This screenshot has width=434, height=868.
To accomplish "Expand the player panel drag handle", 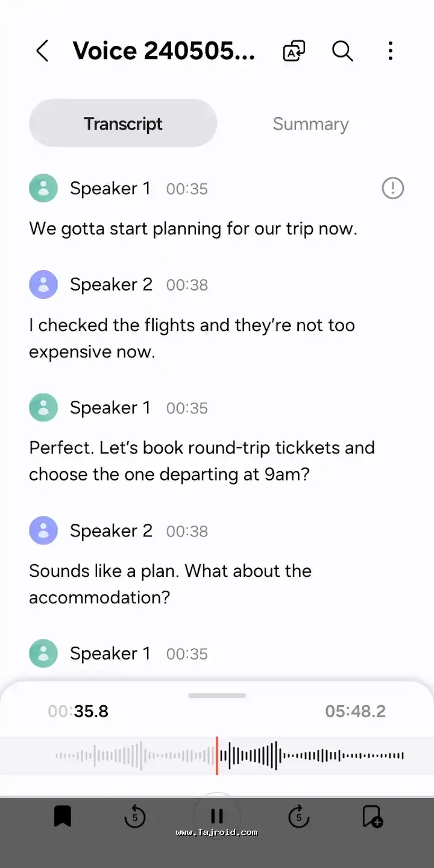I will pyautogui.click(x=217, y=696).
